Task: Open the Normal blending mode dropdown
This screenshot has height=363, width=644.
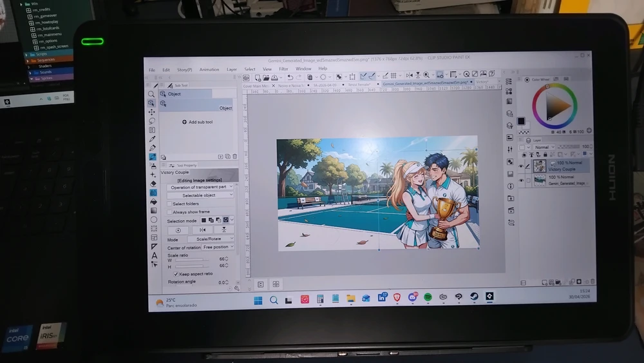Action: point(545,147)
